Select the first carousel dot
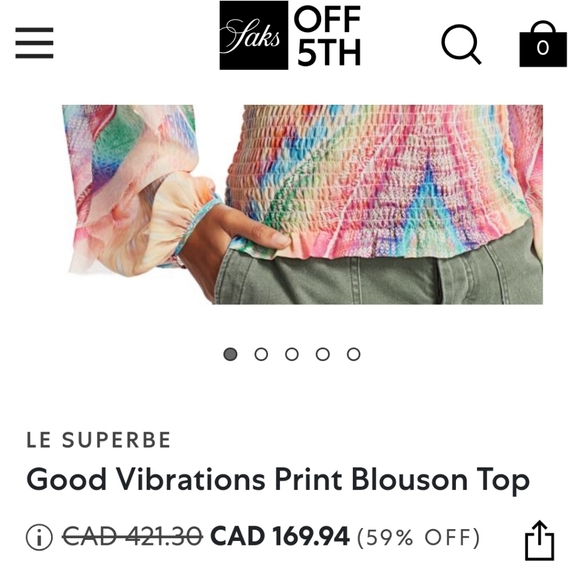Viewport: 580px width, 579px height. (230, 354)
